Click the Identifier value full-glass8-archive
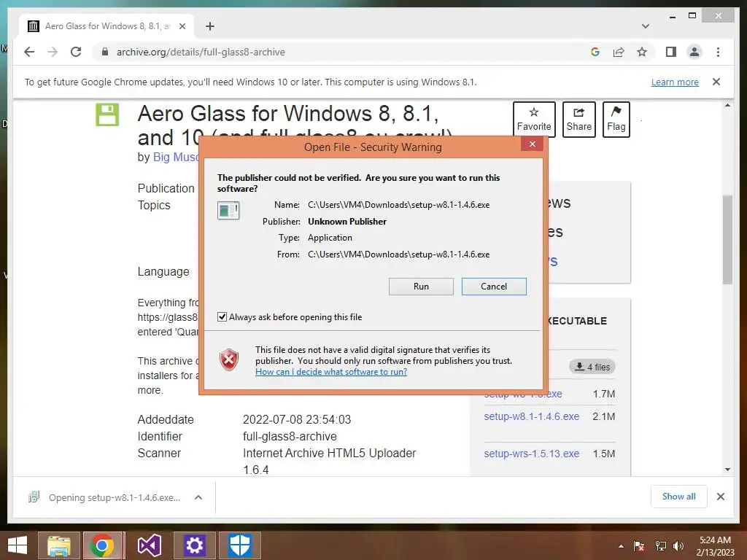Screen dimensions: 747x560 click(290, 436)
